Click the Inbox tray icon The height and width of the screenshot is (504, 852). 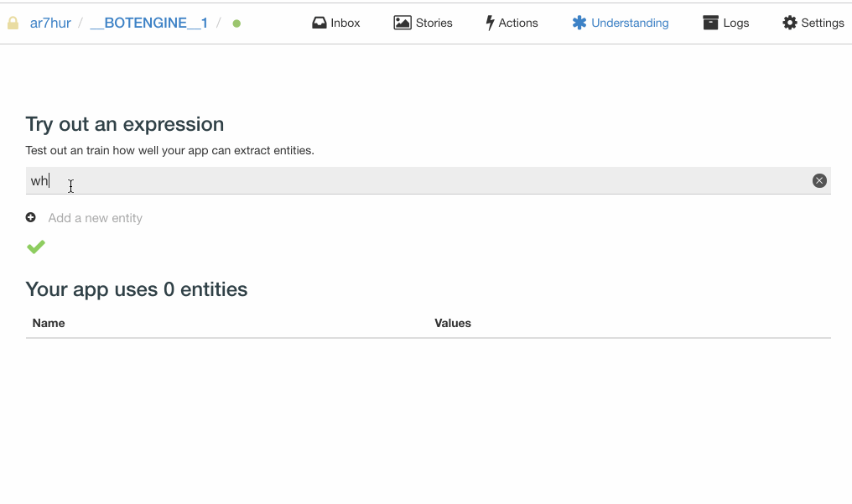click(319, 23)
